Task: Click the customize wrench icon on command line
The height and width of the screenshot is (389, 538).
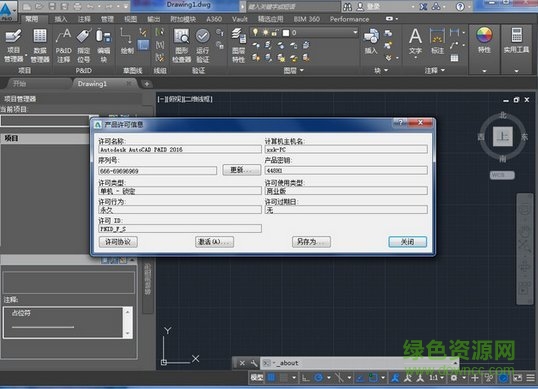Action: [254, 363]
